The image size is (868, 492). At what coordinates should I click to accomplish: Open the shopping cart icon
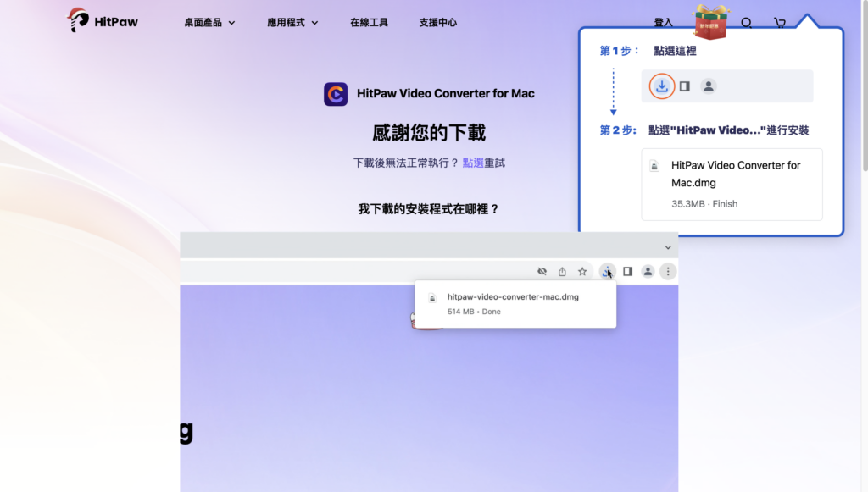pos(780,23)
